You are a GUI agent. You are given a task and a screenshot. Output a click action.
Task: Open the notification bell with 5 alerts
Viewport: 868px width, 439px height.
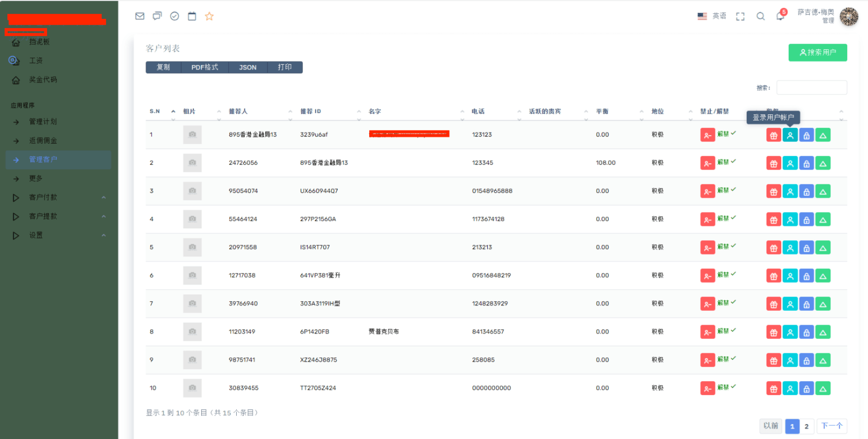click(x=780, y=17)
